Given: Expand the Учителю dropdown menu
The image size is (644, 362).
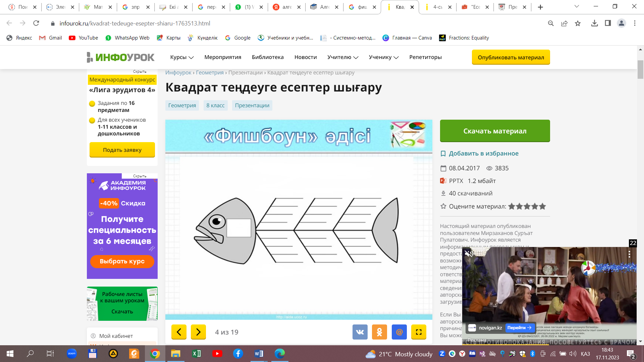Looking at the screenshot, I should tap(343, 57).
